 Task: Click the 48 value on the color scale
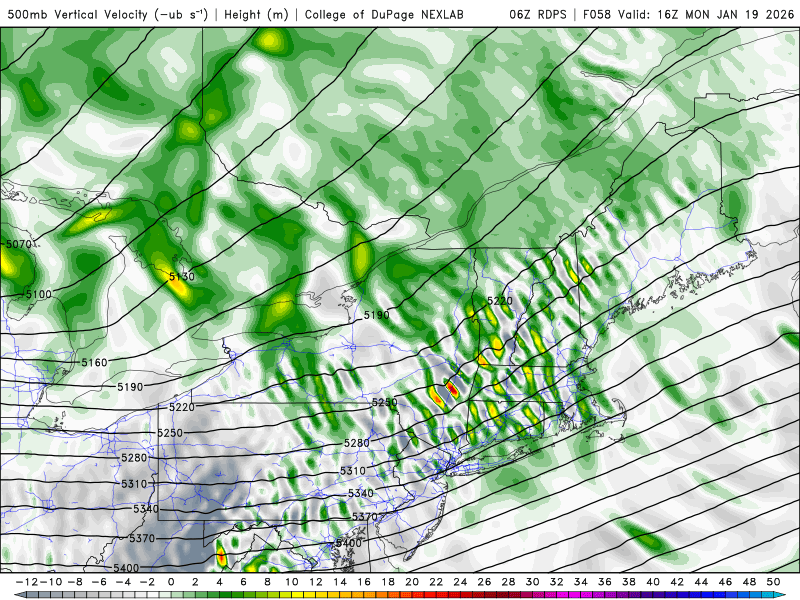coord(749,582)
